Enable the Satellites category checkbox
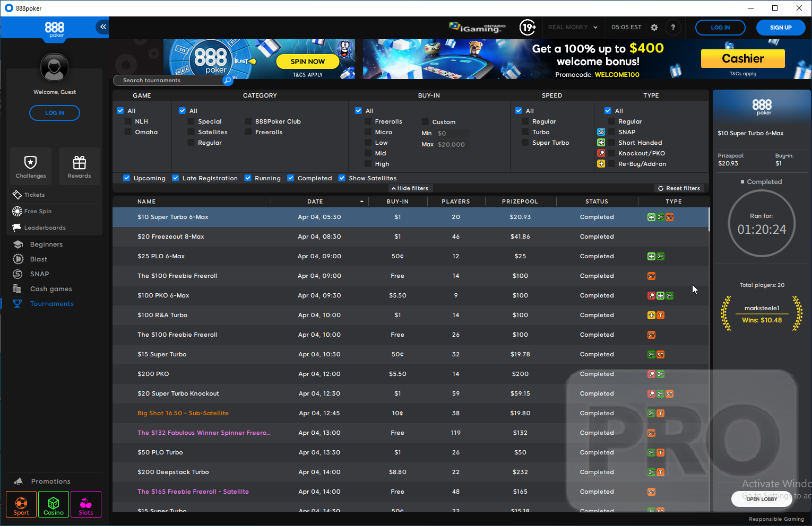This screenshot has width=812, height=526. click(191, 132)
